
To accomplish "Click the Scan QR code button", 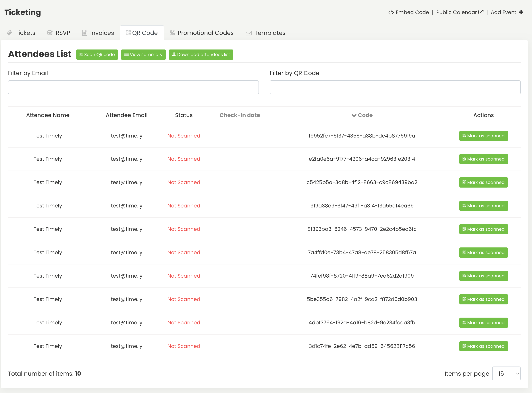I will (97, 54).
